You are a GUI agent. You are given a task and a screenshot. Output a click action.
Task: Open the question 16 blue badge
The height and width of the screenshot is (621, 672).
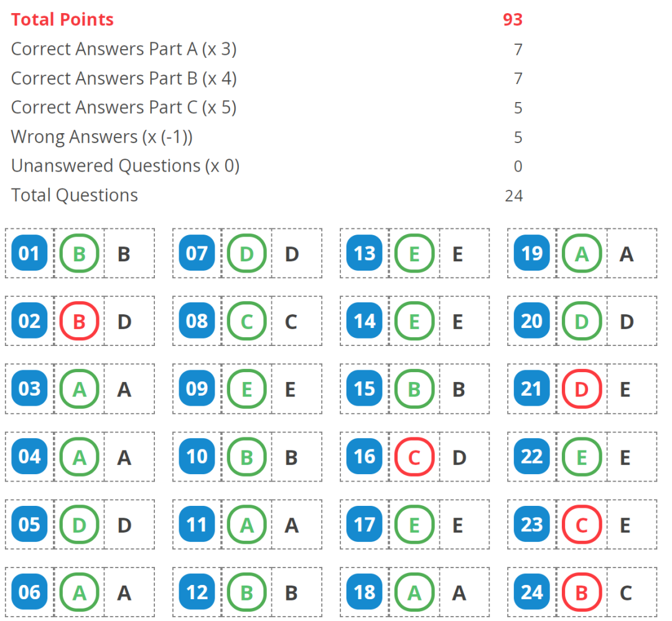tap(365, 457)
